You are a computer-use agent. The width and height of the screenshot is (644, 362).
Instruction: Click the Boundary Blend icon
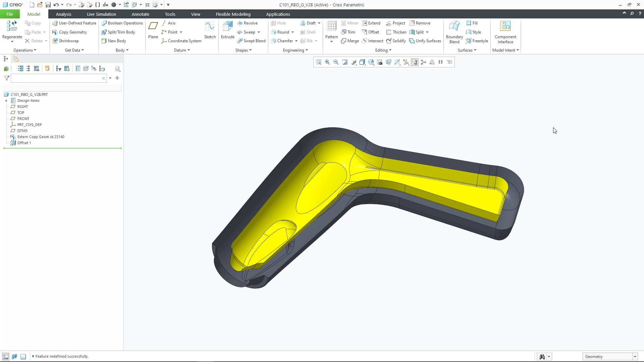pos(454,26)
